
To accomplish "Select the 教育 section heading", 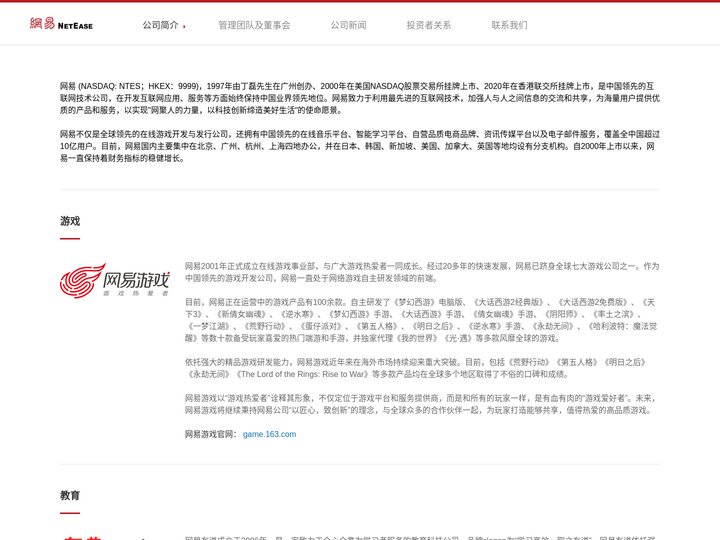I will 70,495.
